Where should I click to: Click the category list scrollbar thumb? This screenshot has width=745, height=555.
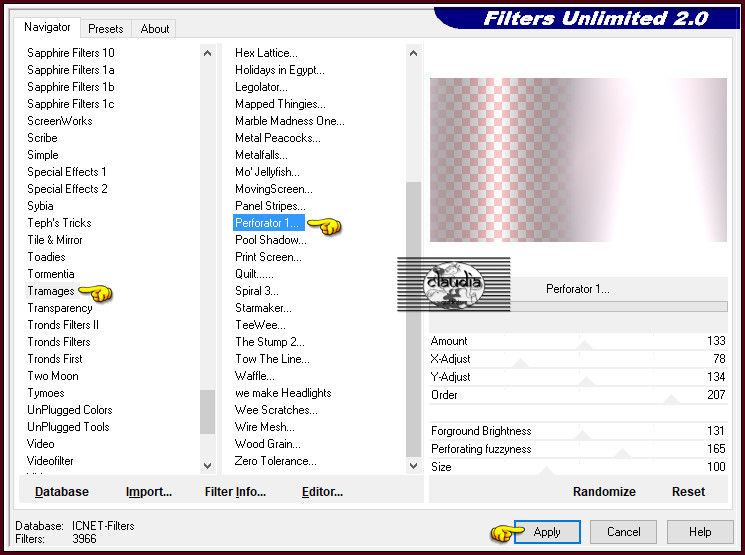208,411
